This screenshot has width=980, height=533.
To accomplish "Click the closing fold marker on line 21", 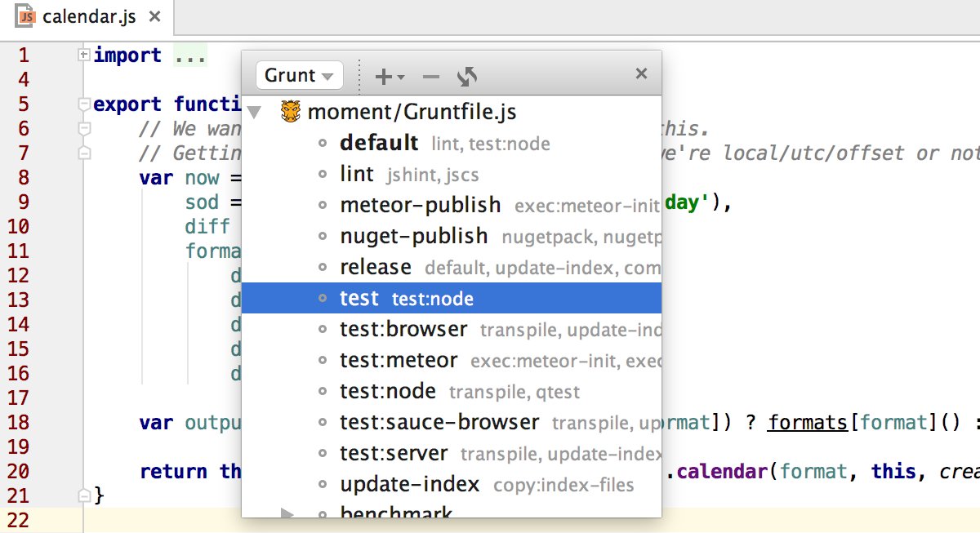I will click(x=82, y=495).
